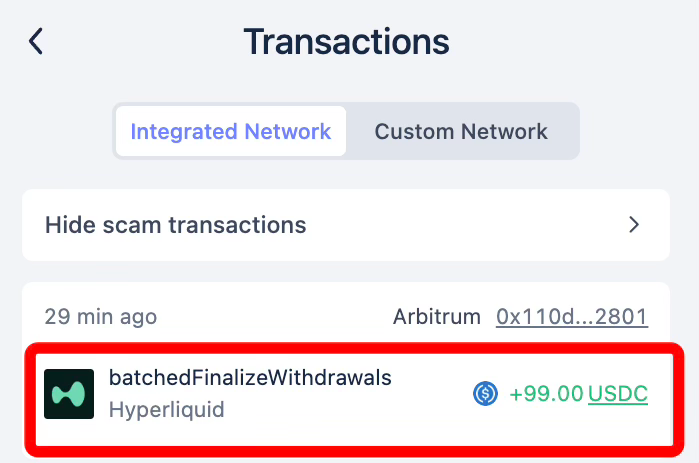Click the Transactions page title
699x463 pixels.
click(x=346, y=42)
